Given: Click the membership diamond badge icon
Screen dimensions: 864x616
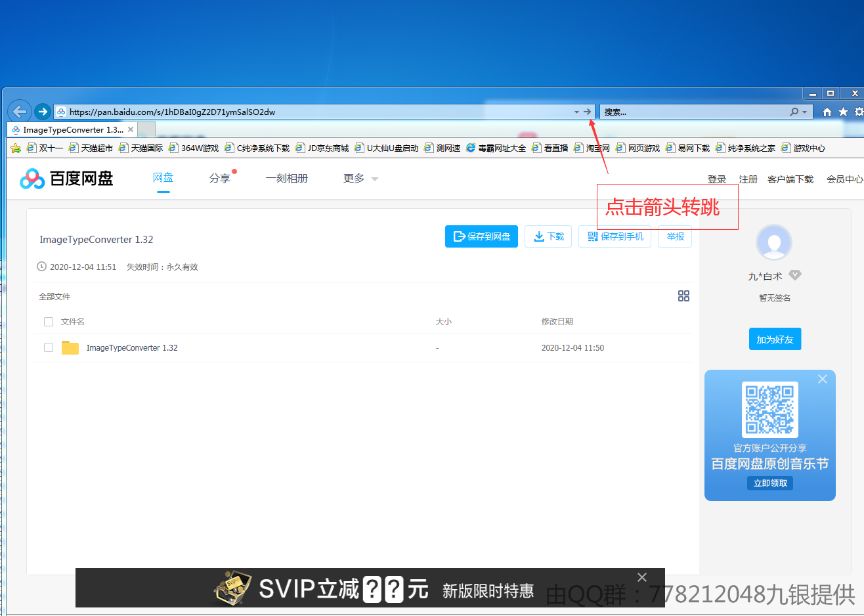Looking at the screenshot, I should tap(795, 275).
